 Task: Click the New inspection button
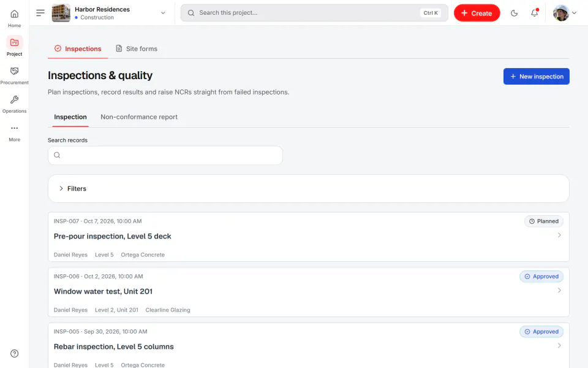tap(537, 76)
